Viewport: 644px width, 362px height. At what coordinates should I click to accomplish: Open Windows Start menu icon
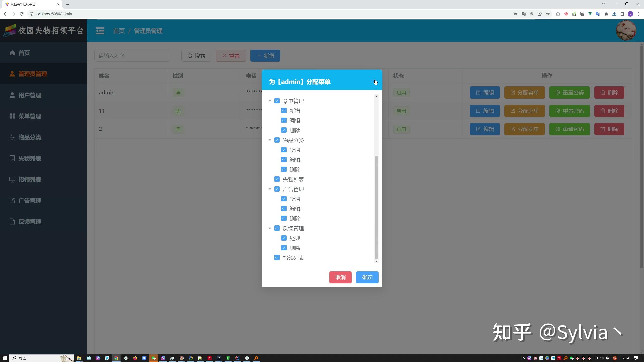(4, 358)
